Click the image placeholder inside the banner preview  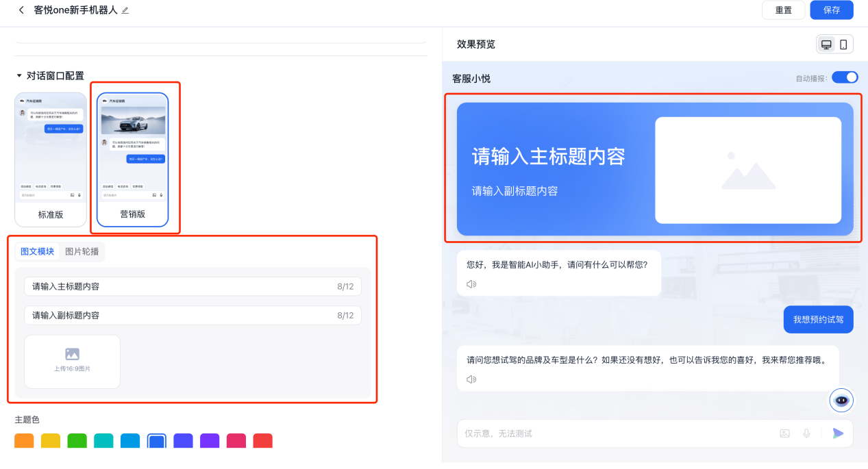click(747, 170)
